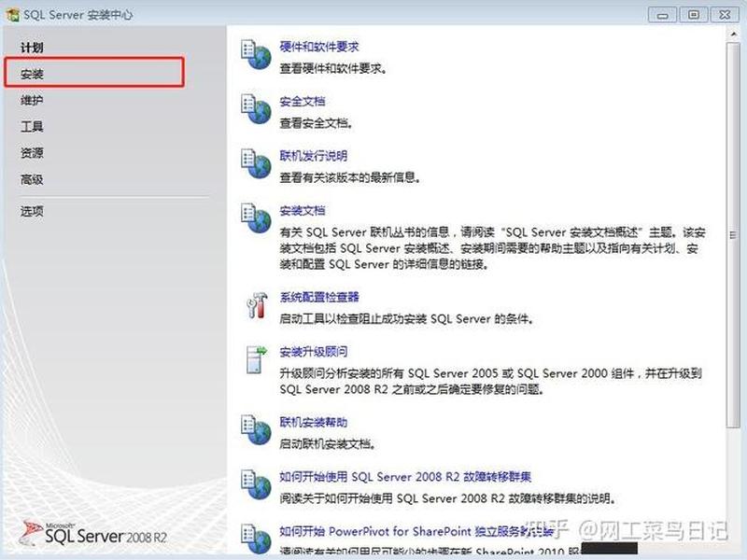Maximize the SQL Server 安装中心 window

pos(694,15)
